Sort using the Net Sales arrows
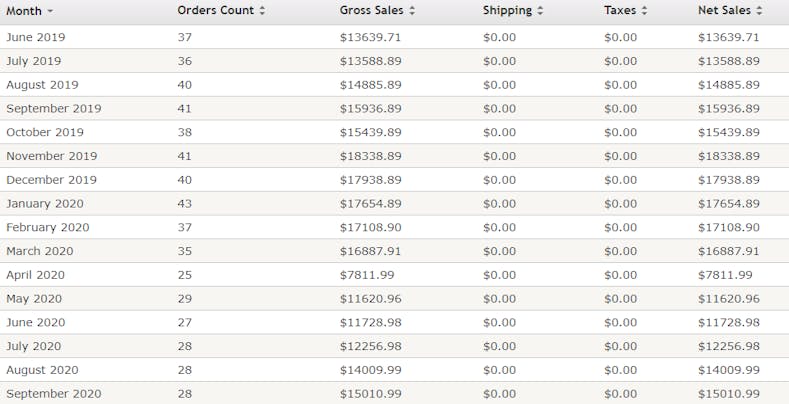Screen dimensions: 789x404 (x=760, y=11)
